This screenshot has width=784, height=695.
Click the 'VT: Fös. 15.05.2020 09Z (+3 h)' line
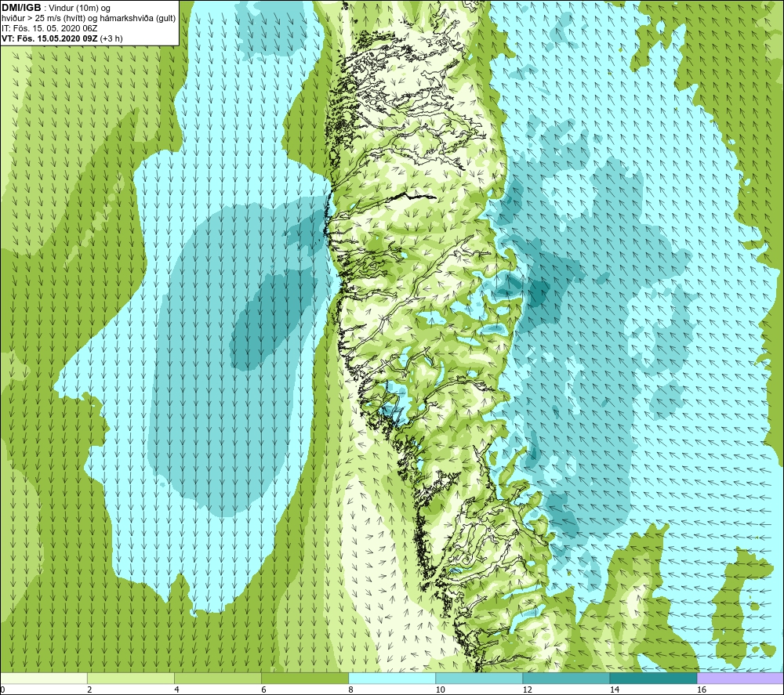click(x=62, y=38)
